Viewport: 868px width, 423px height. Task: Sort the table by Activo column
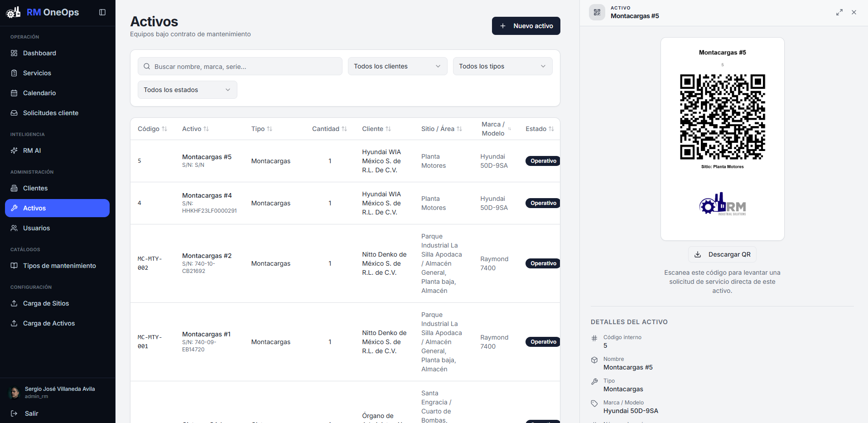[x=196, y=129]
